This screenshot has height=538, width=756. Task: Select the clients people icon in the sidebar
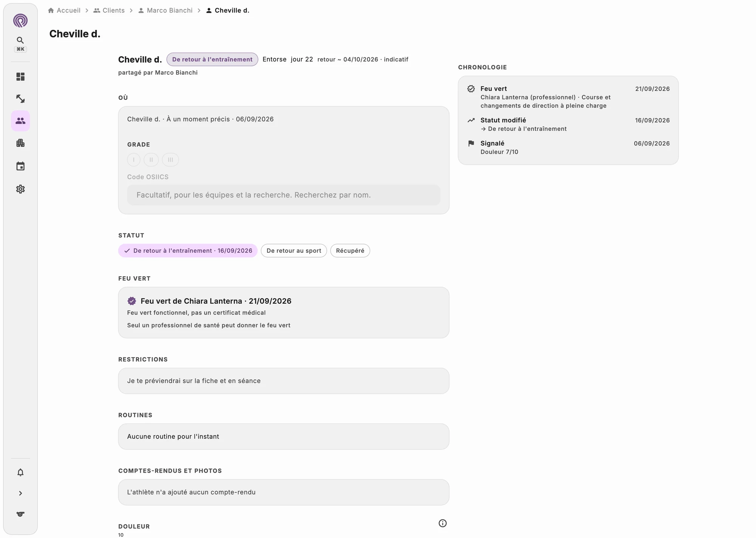pyautogui.click(x=20, y=121)
